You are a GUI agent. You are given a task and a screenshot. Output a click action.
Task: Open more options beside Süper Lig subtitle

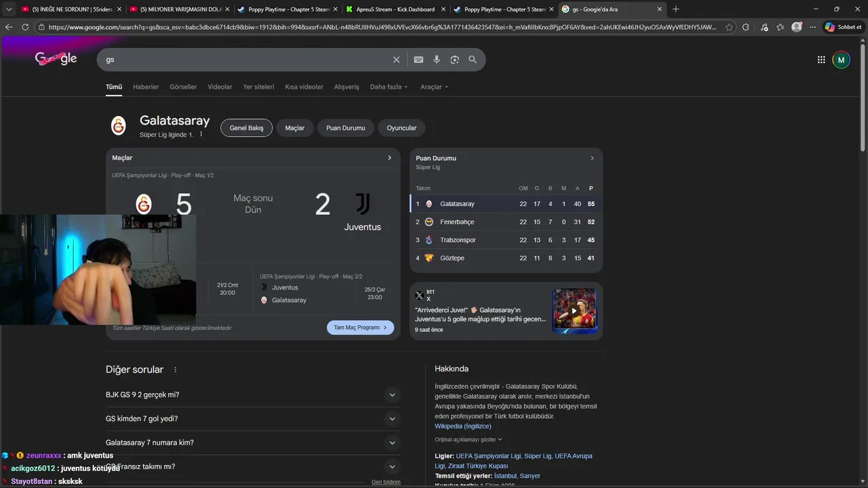pos(201,134)
